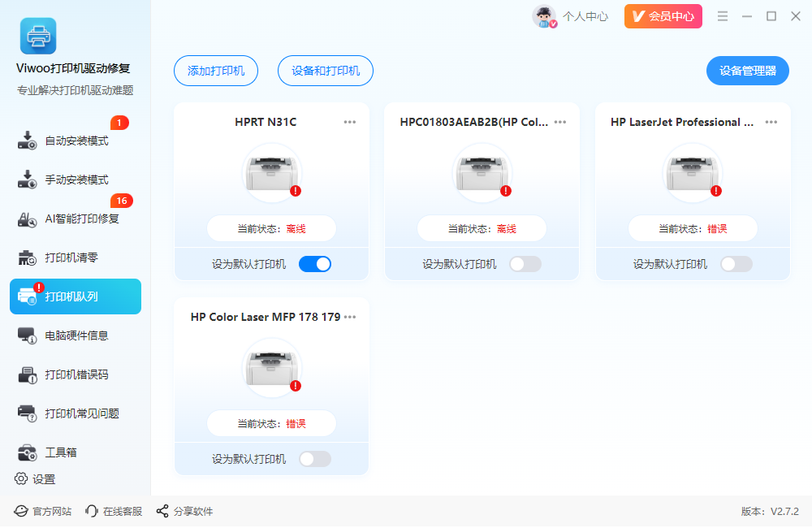This screenshot has width=812, height=528.
Task: Open more options for HP Color Laser MFP
Action: (x=350, y=317)
